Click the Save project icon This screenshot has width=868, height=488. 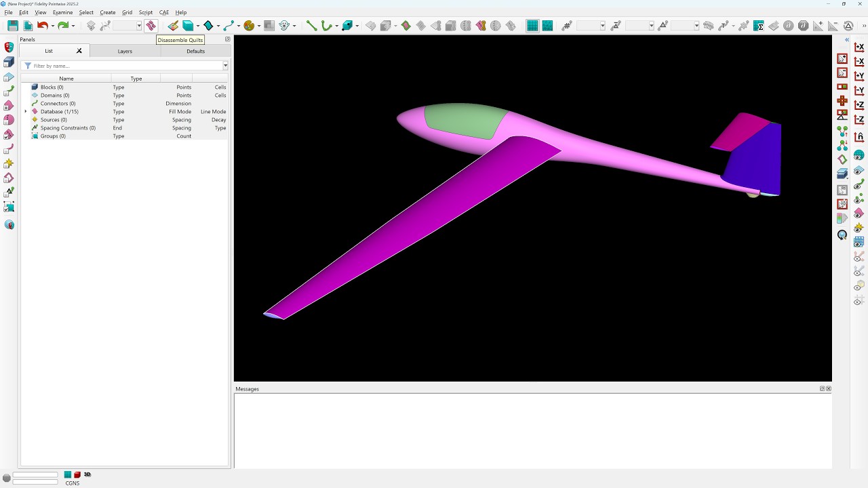click(13, 26)
